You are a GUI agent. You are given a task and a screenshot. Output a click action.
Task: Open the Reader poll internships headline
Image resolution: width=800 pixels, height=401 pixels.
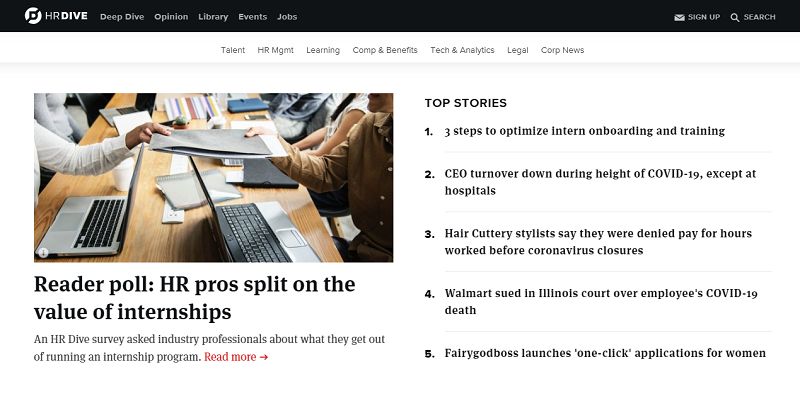pyautogui.click(x=194, y=297)
